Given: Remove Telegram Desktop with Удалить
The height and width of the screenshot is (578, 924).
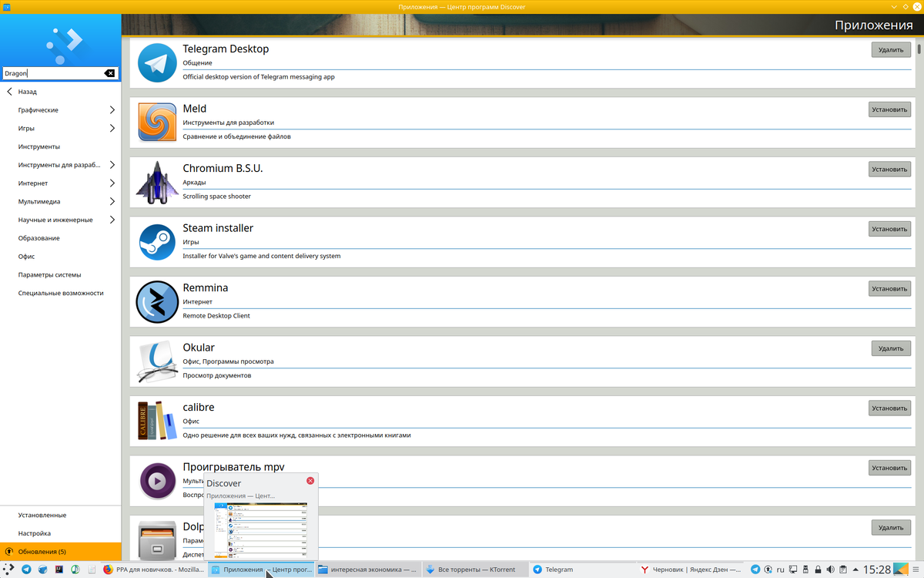Looking at the screenshot, I should point(891,50).
